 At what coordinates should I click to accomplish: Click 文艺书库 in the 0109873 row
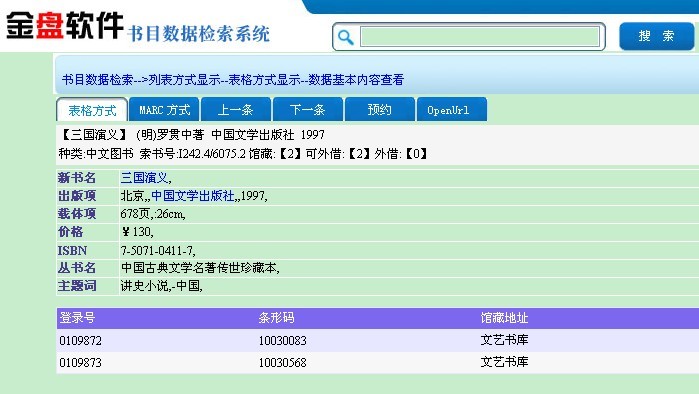point(504,362)
